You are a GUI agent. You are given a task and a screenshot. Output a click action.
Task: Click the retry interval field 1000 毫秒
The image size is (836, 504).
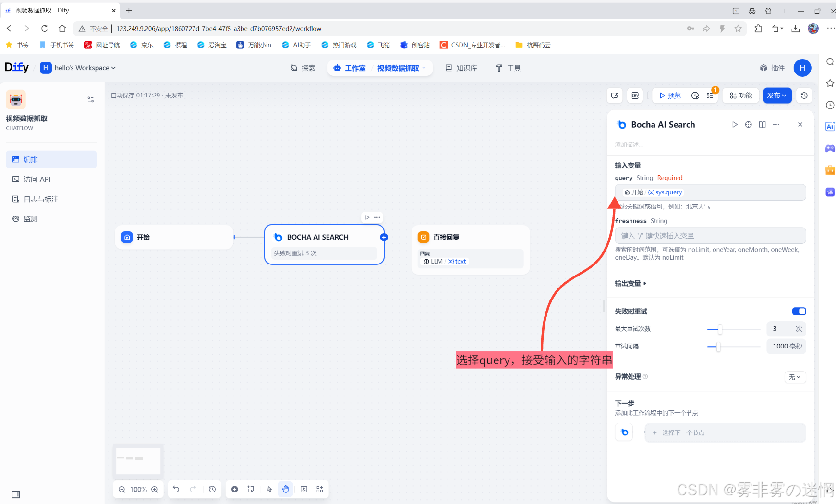point(786,346)
